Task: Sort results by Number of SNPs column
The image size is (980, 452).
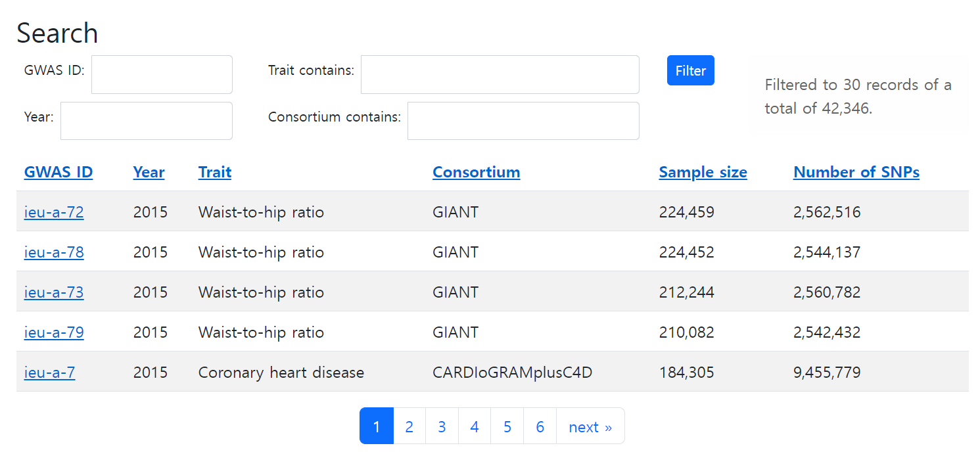Action: 856,171
